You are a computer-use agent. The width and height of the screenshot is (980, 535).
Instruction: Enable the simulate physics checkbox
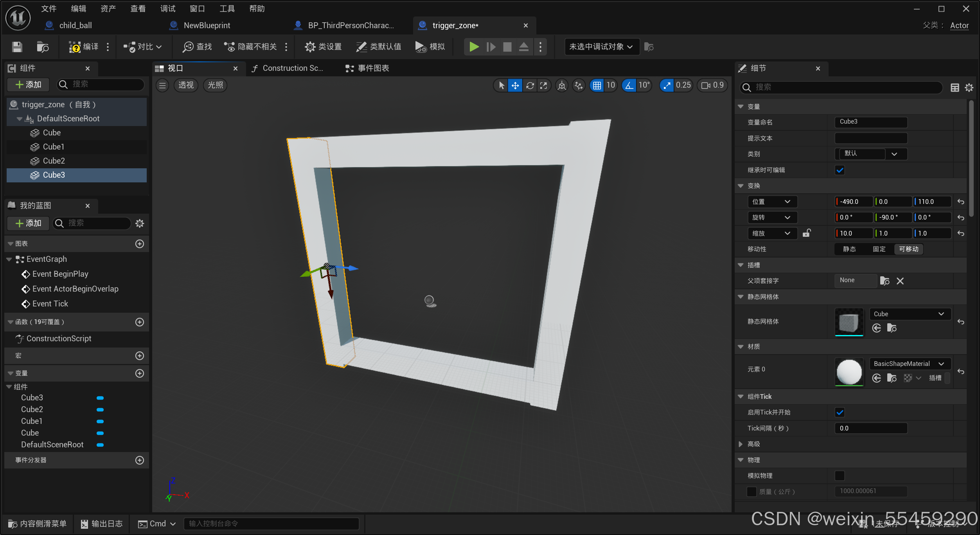coord(840,476)
